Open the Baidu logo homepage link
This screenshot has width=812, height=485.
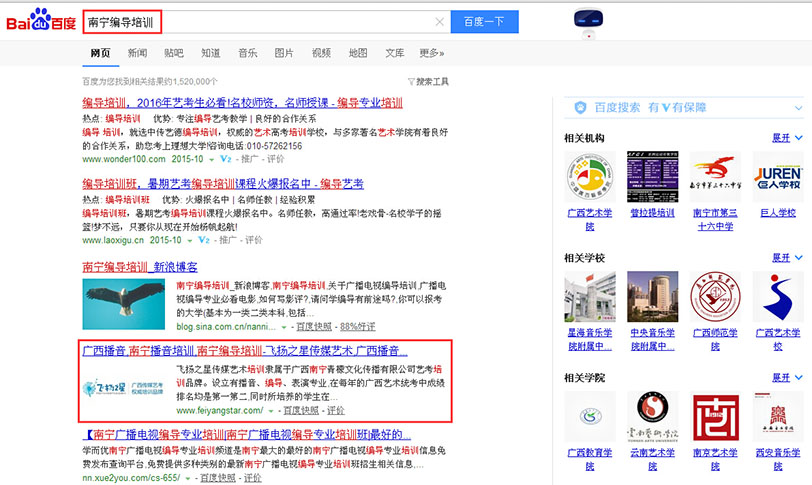(41, 21)
